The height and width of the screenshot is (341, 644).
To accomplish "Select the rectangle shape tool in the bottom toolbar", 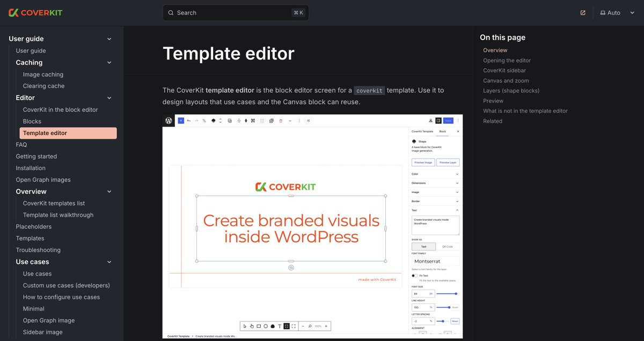I will tap(259, 326).
